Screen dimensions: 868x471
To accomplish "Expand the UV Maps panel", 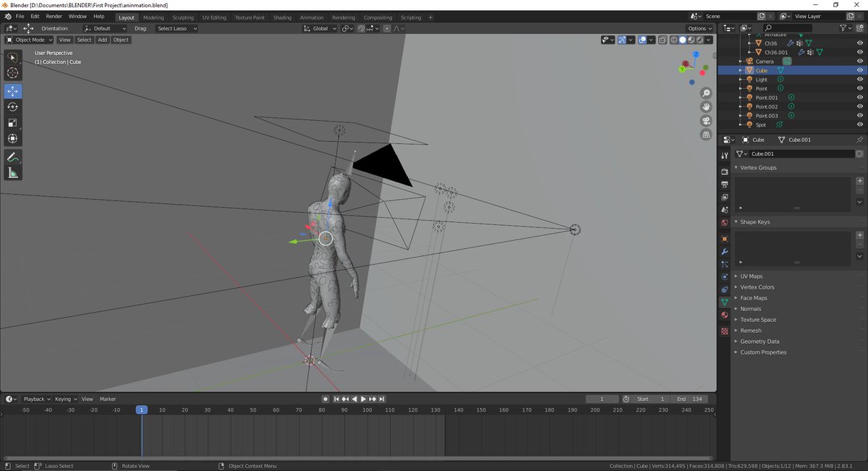I will pyautogui.click(x=751, y=276).
